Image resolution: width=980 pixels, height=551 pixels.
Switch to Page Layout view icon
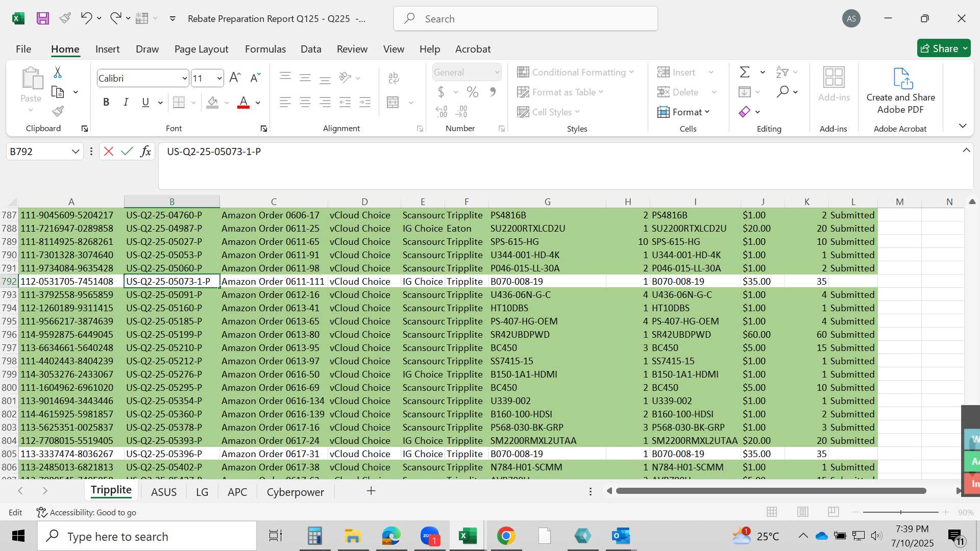[803, 512]
